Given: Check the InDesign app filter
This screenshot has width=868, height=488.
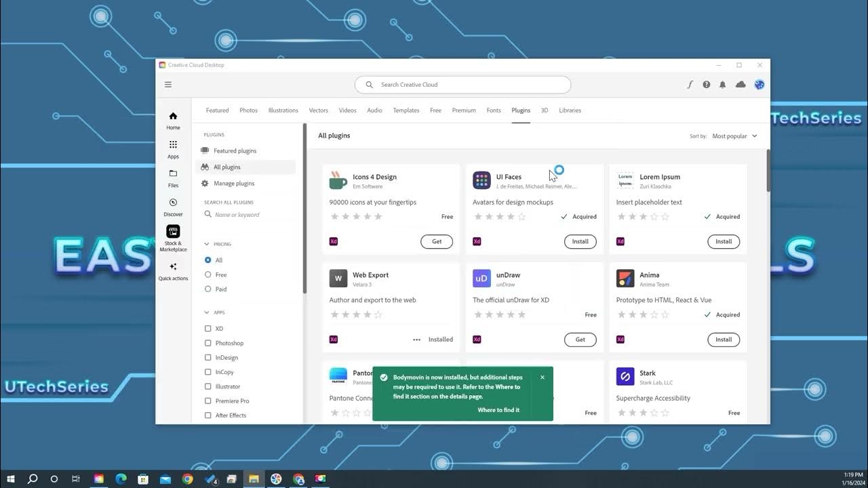Looking at the screenshot, I should click(x=208, y=358).
